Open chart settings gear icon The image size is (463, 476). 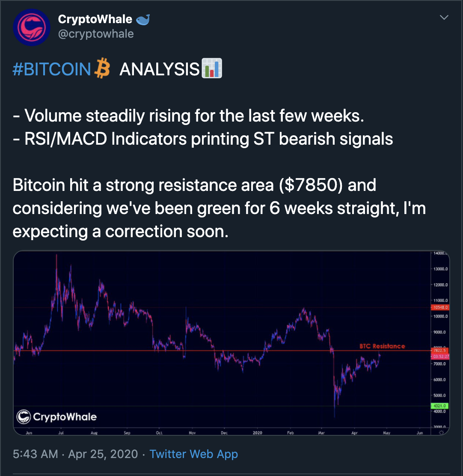tap(441, 433)
